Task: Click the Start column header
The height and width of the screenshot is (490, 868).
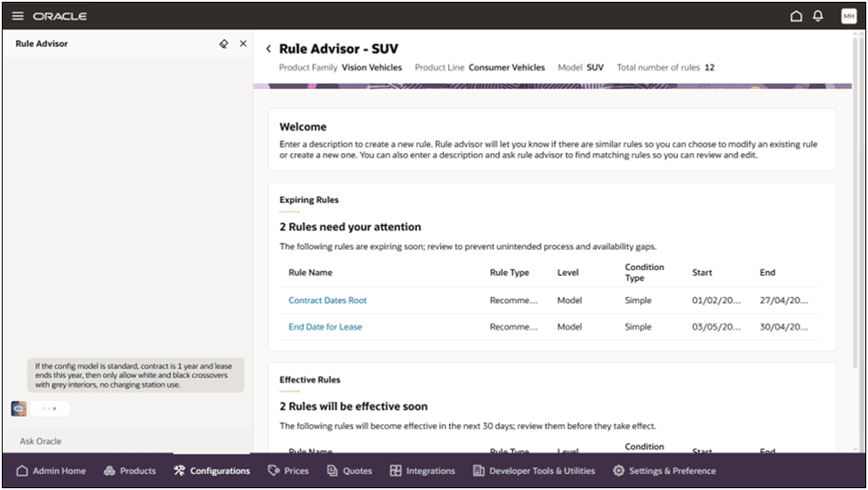Action: click(x=702, y=272)
